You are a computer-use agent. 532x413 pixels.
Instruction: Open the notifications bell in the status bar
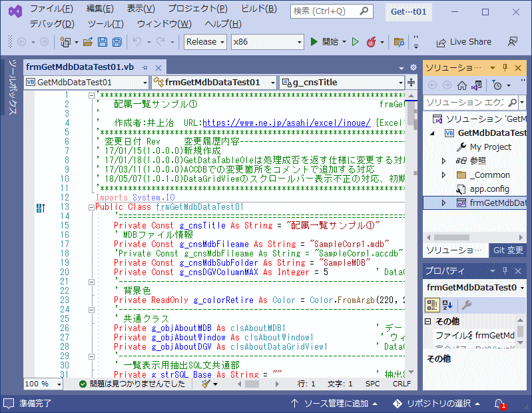tap(499, 404)
